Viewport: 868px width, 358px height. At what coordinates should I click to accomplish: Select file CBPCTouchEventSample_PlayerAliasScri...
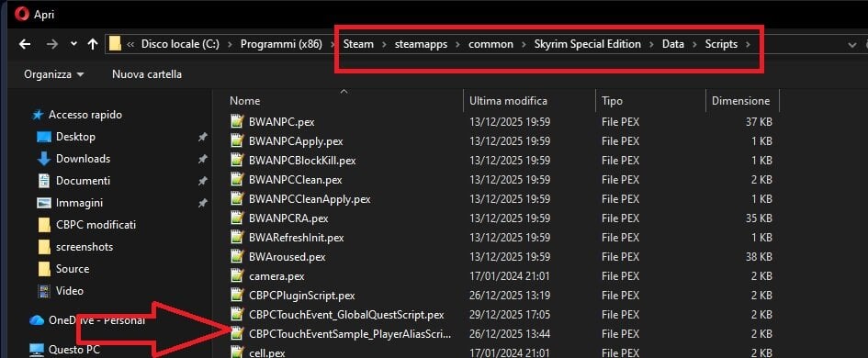click(x=350, y=334)
